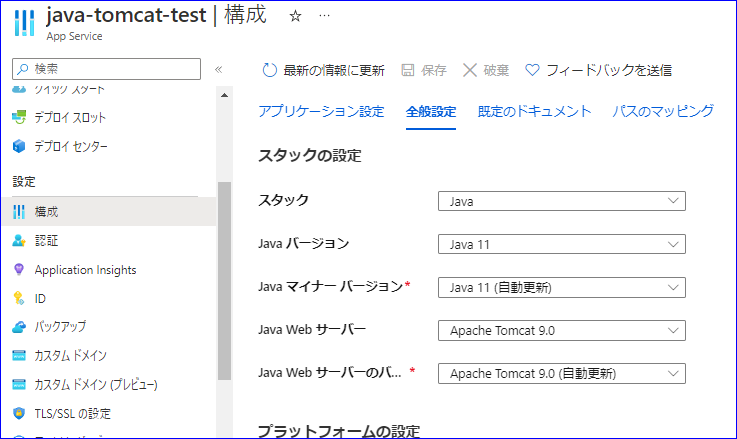Switch to アプリケーション設定 tab
Screen dimensions: 737x439
321,111
